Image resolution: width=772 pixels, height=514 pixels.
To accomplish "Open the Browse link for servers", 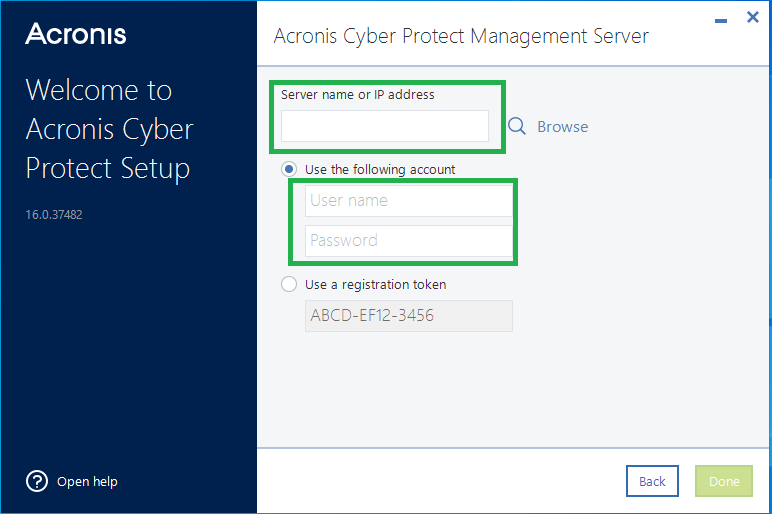I will coord(562,127).
